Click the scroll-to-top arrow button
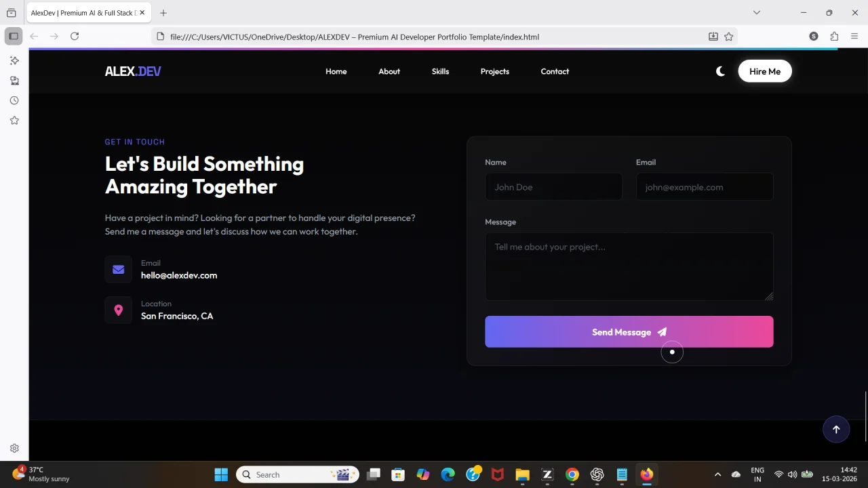 coord(836,429)
